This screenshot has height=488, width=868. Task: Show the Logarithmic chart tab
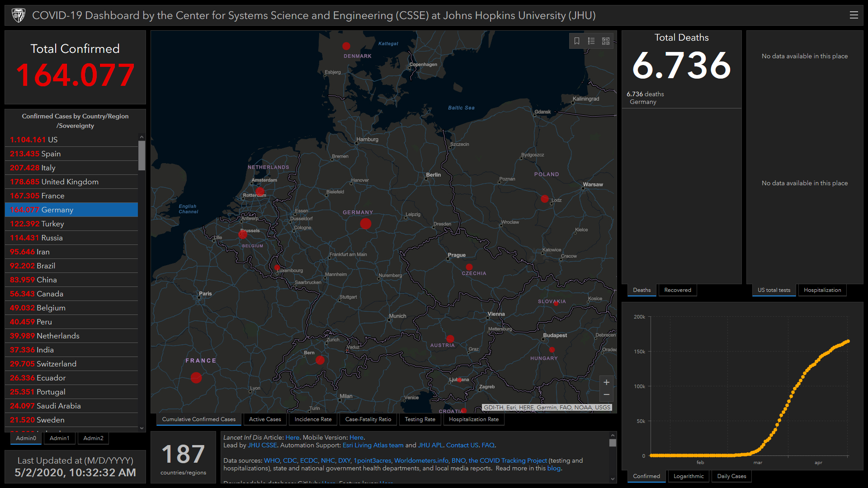coord(689,476)
